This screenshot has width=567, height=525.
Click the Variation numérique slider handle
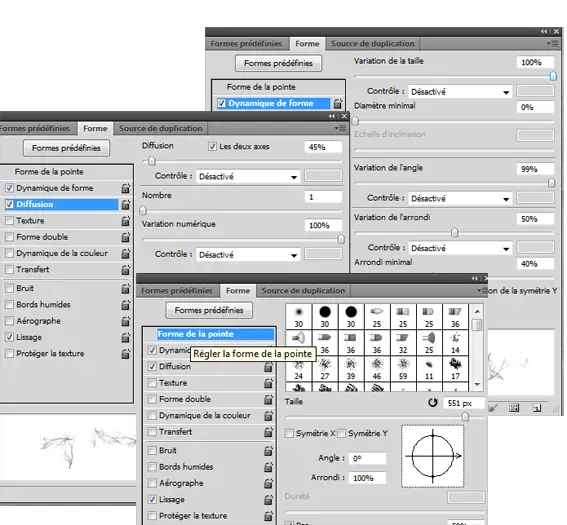[x=341, y=239]
